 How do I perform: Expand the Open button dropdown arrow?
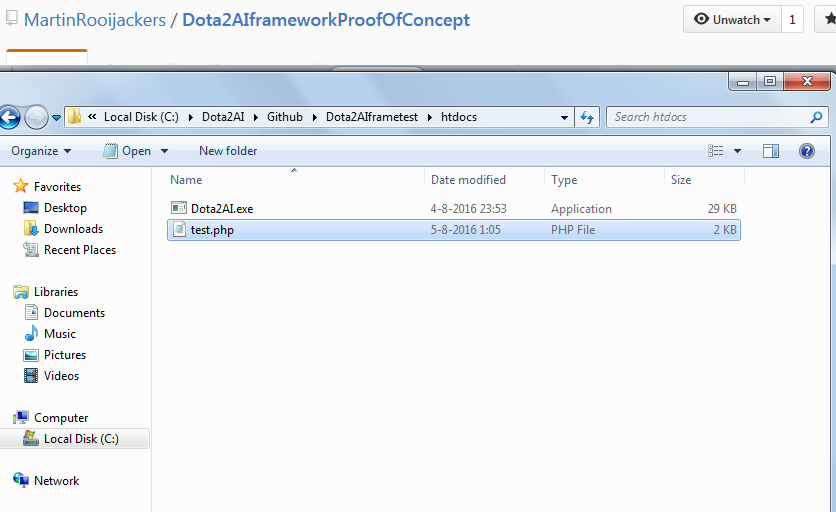tap(164, 151)
